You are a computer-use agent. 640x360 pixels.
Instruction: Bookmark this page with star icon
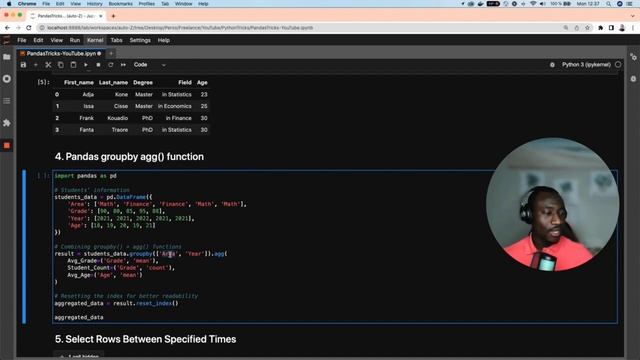[587, 28]
